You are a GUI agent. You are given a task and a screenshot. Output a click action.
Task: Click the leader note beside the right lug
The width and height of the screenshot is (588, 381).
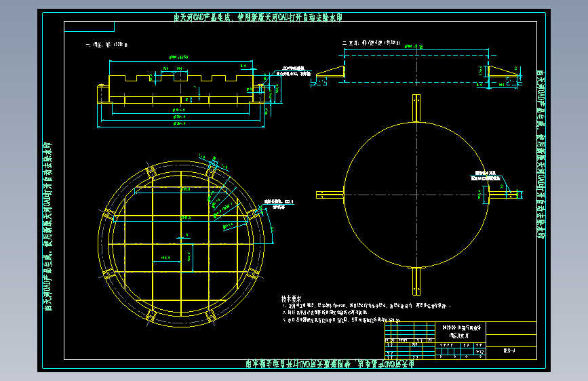486,176
